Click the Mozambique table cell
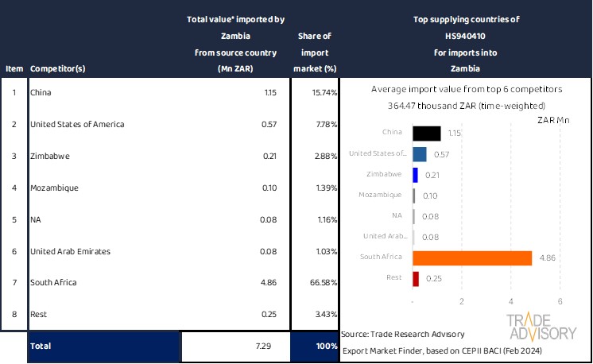The image size is (593, 364). [52, 188]
